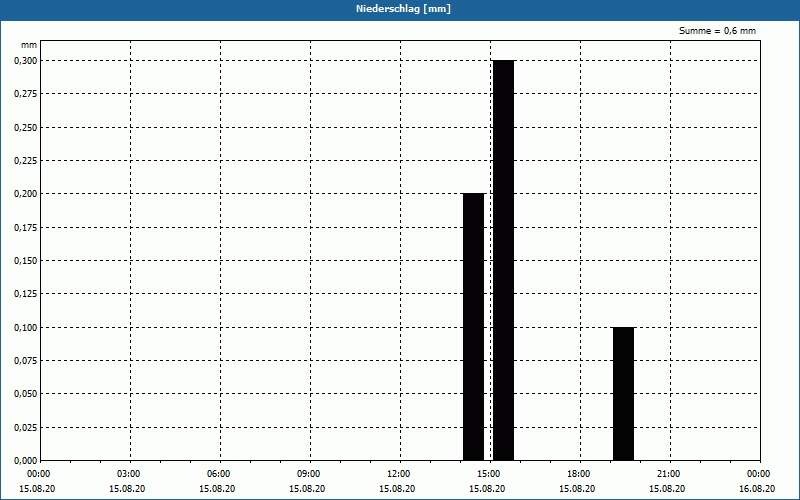Screen dimensions: 800x500
Task: Click the 0,000 y-axis label
Action: point(26,461)
